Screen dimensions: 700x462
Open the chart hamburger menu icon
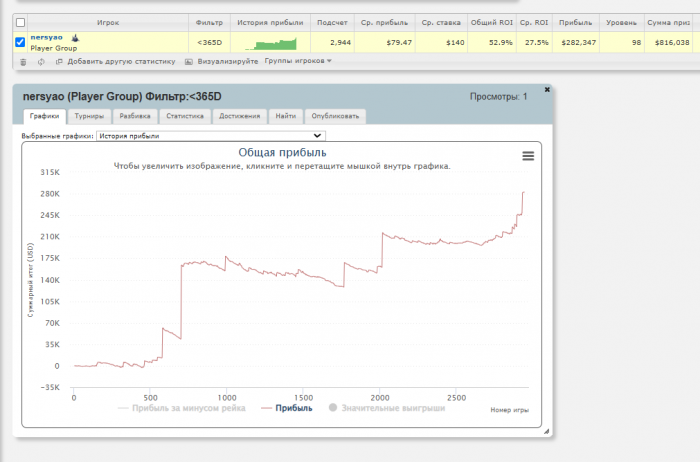tap(528, 155)
